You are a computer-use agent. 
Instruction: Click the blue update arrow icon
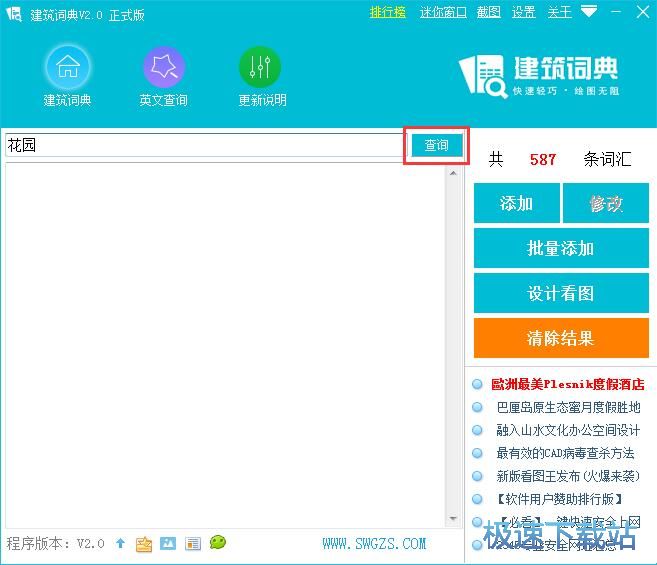[x=120, y=543]
